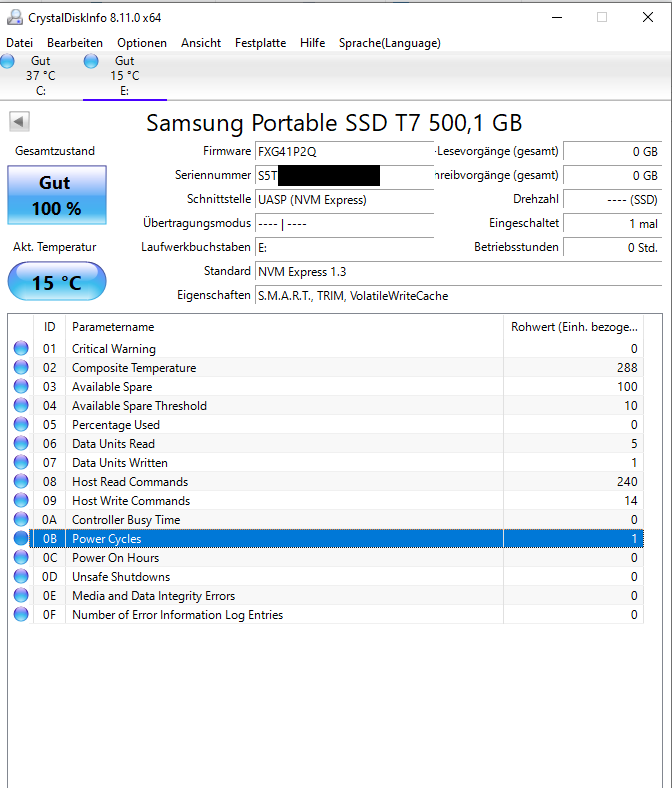Click the status orb for Host Read Commands
Screen dimensions: 672x788
pyautogui.click(x=21, y=481)
